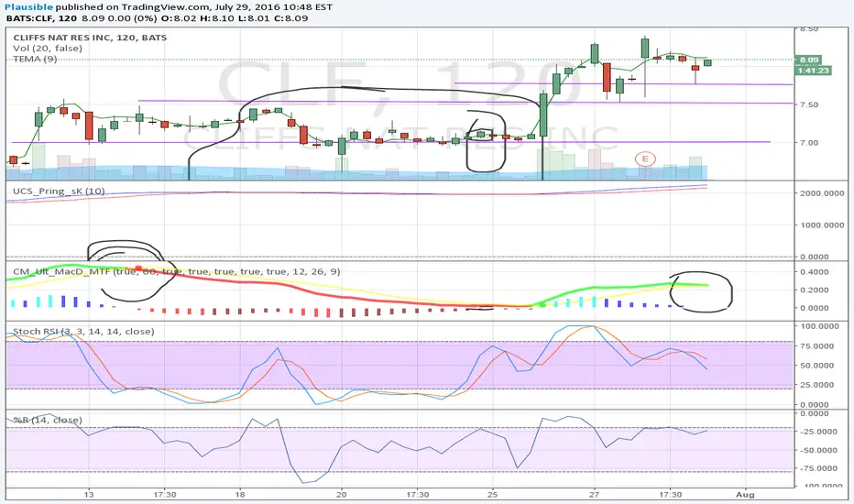The height and width of the screenshot is (504, 854).
Task: Click the 'Aug' label on time axis
Action: coord(745,495)
